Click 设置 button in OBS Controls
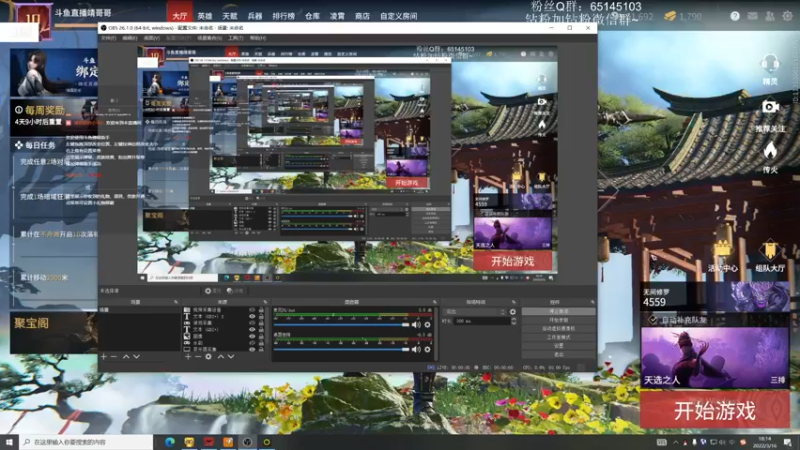 pos(559,346)
